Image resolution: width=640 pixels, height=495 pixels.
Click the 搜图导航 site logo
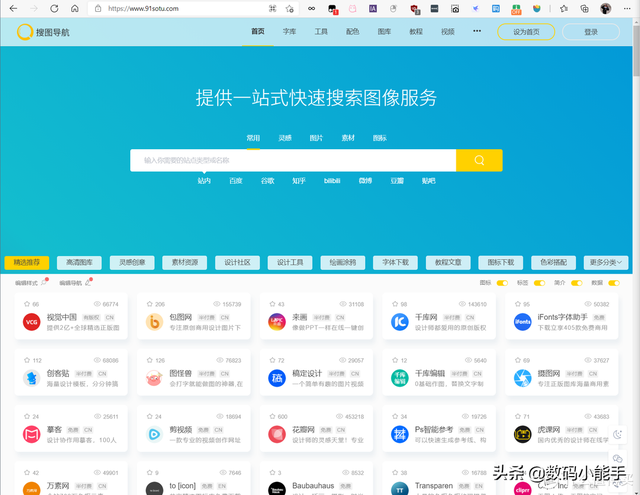(43, 32)
